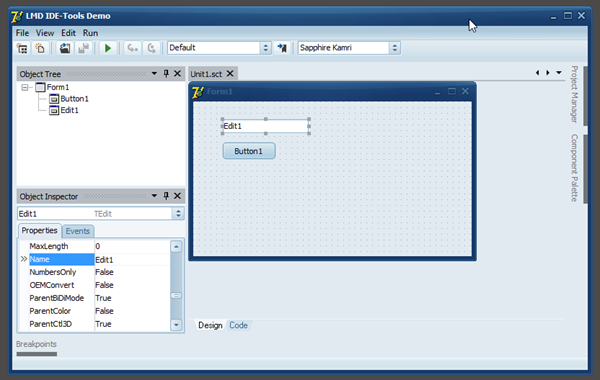Open the Edit1 TEdit component selector dropdown
Screen dimensions: 600x380
pos(178,214)
